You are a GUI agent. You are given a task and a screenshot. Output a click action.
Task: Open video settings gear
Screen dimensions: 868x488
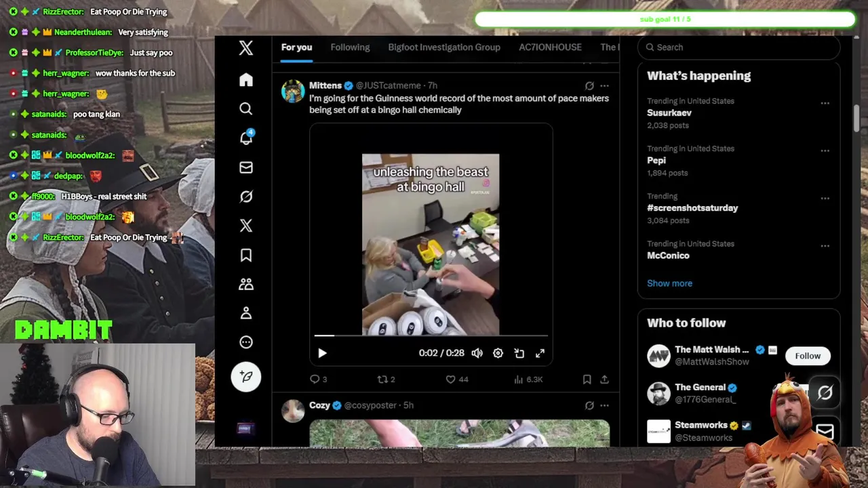click(498, 353)
